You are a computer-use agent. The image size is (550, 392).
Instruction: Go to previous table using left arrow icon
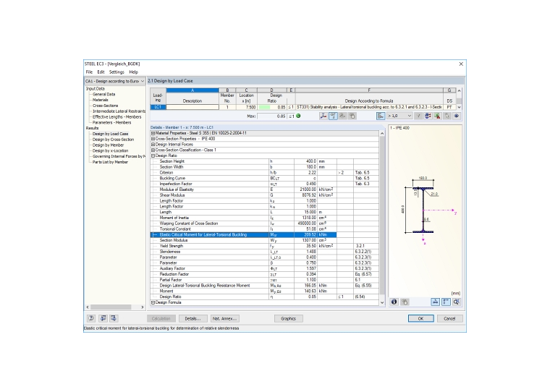[x=103, y=318]
